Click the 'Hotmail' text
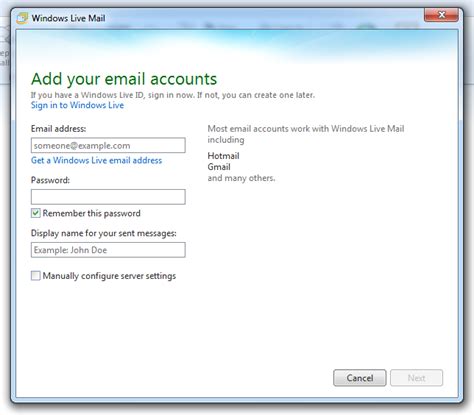 (223, 156)
